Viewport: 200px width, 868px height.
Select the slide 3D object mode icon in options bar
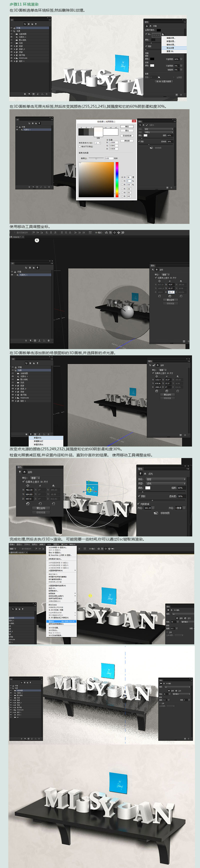coord(119,232)
